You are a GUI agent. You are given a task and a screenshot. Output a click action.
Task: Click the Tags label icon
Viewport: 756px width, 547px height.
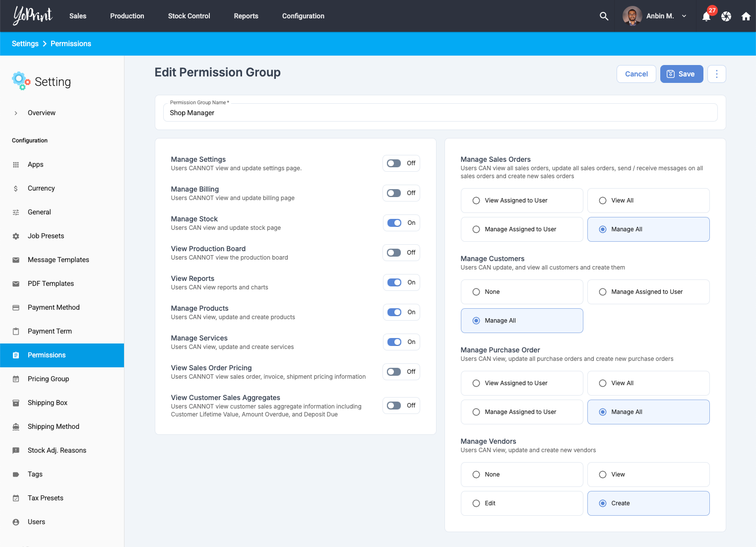pos(16,475)
